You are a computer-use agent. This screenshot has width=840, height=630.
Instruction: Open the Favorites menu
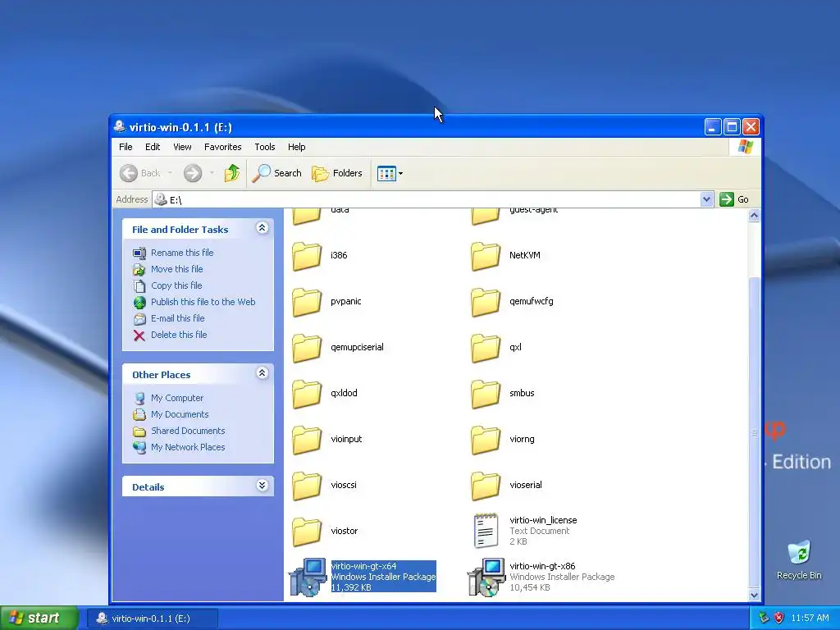pyautogui.click(x=223, y=147)
